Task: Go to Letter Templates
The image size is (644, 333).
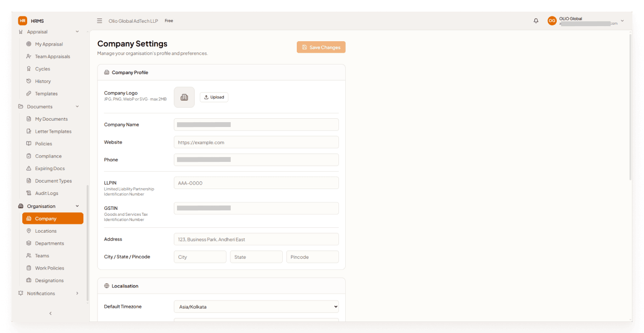Action: tap(53, 131)
